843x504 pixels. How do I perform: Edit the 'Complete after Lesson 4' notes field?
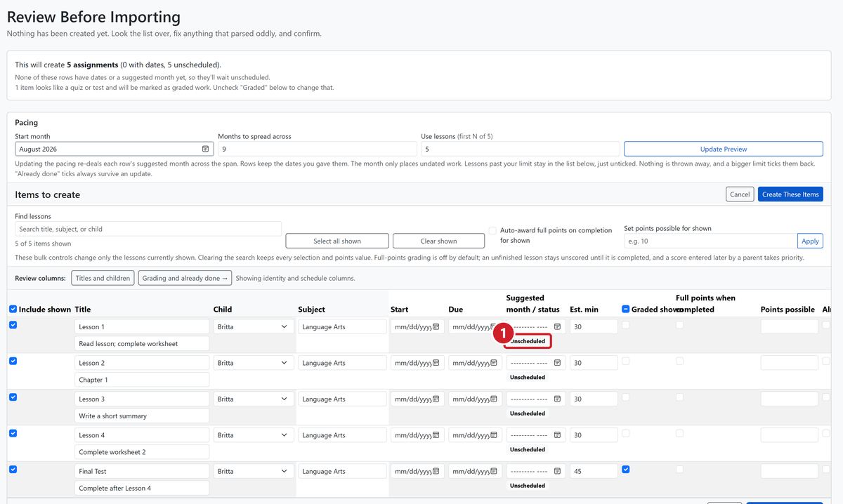pyautogui.click(x=142, y=488)
